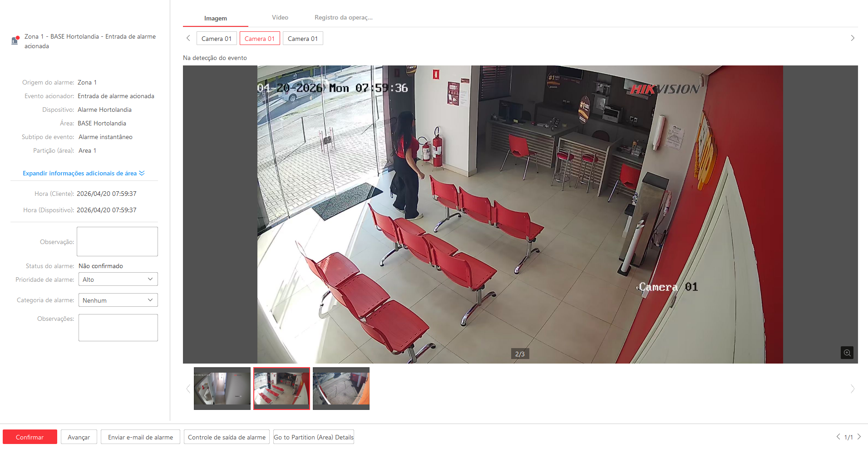Click the alarm zone icon beside Zona 1

click(x=15, y=40)
